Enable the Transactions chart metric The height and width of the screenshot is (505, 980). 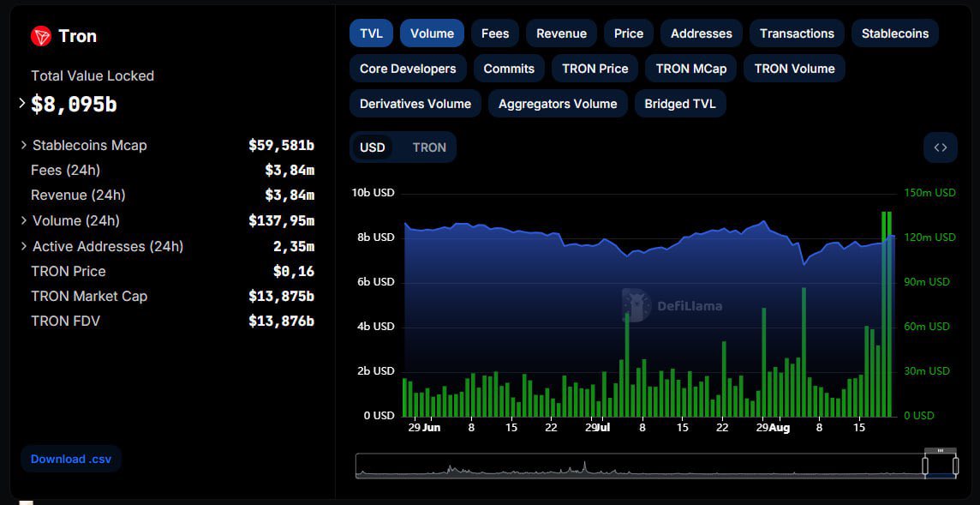point(797,33)
